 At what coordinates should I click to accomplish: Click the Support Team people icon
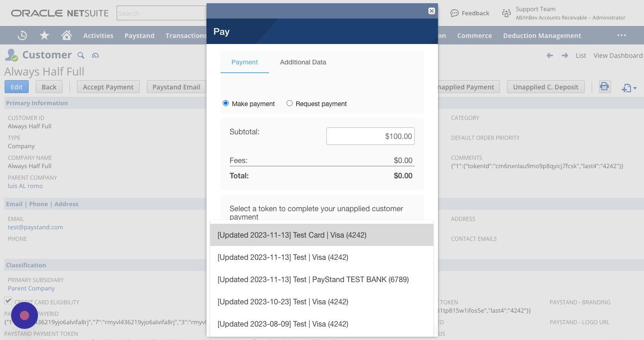coord(506,13)
